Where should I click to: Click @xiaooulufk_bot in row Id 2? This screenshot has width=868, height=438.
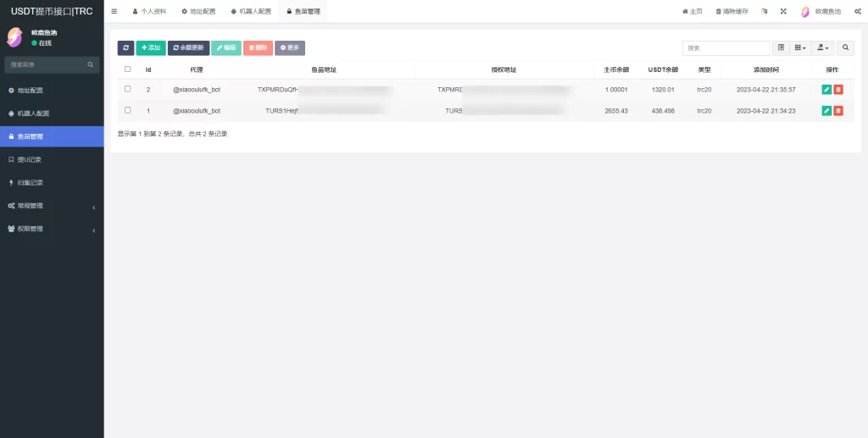197,90
